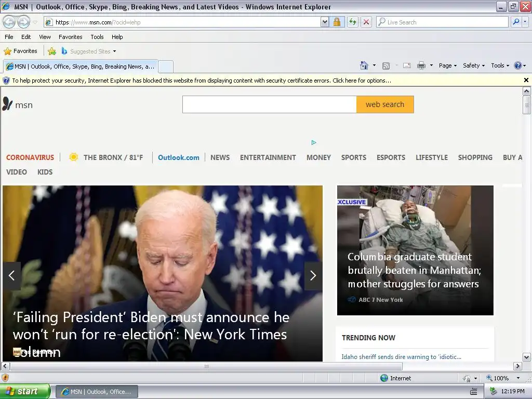This screenshot has height=399, width=532.
Task: Open the Safety command bar menu
Action: point(474,65)
